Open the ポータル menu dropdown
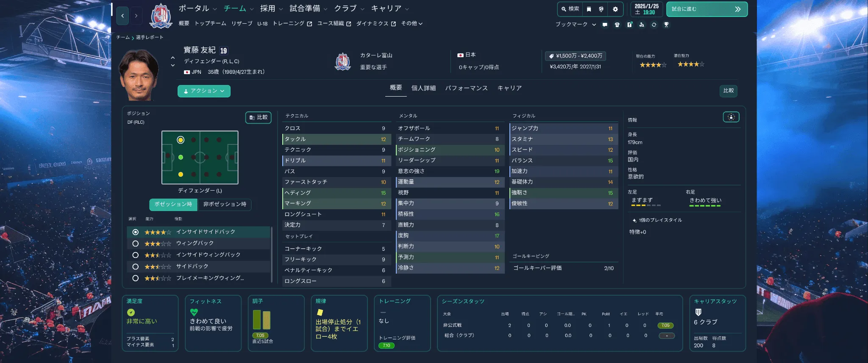The width and height of the screenshot is (868, 363). tap(198, 8)
